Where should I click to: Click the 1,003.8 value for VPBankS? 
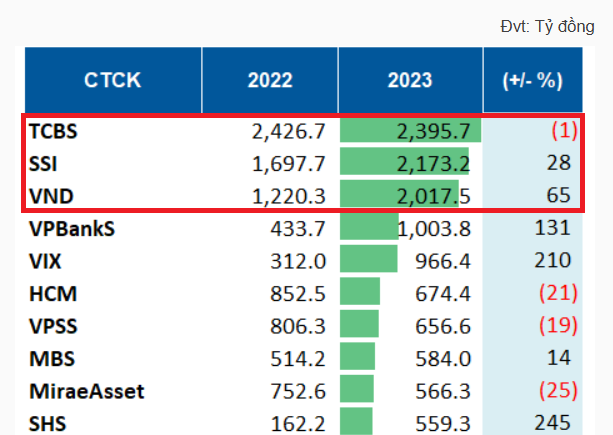pos(434,229)
